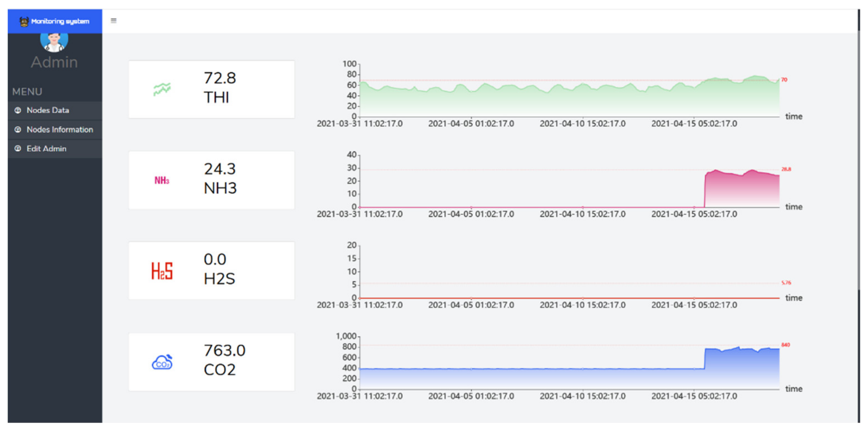The width and height of the screenshot is (868, 430).
Task: Open the Nodes Data menu item
Action: [48, 110]
